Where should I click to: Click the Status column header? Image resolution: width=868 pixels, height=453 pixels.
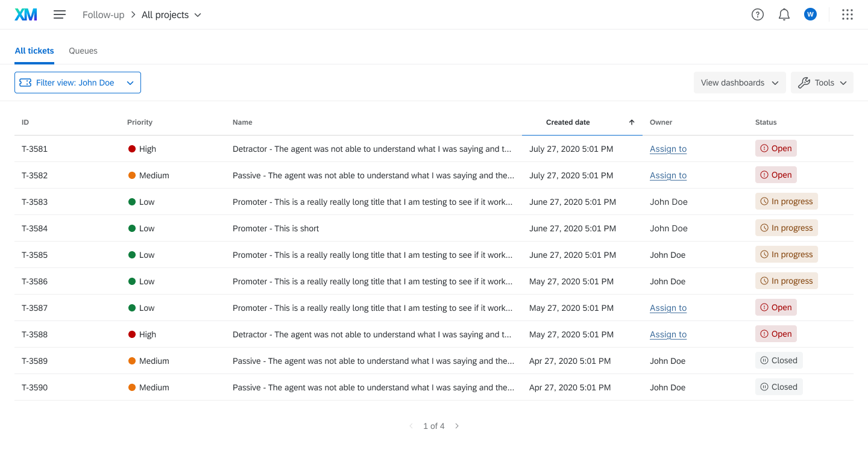point(766,122)
